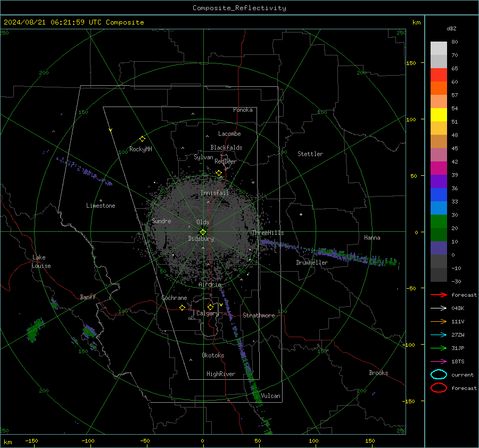The width and height of the screenshot is (479, 448).
Task: Click the cyan 27ZW arrow icon
Action: 439,335
